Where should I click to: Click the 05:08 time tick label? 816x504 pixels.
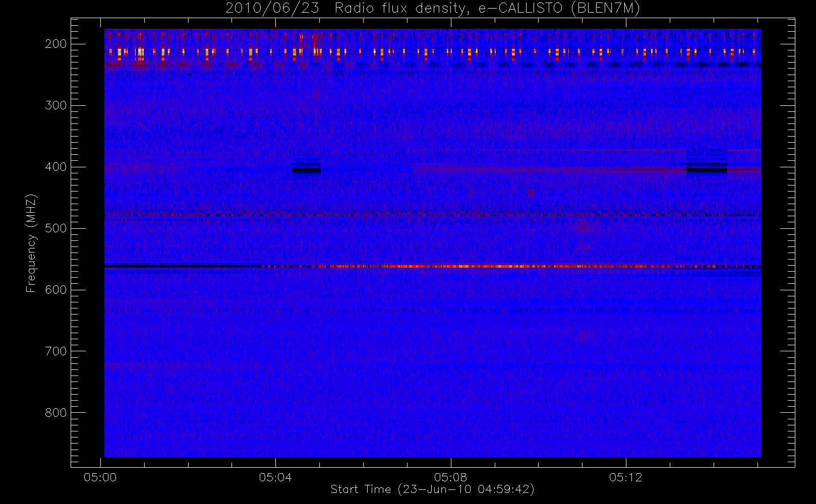[x=451, y=477]
